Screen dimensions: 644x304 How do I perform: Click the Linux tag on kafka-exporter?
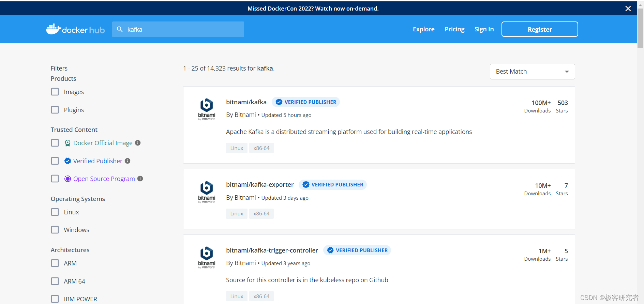coord(237,214)
